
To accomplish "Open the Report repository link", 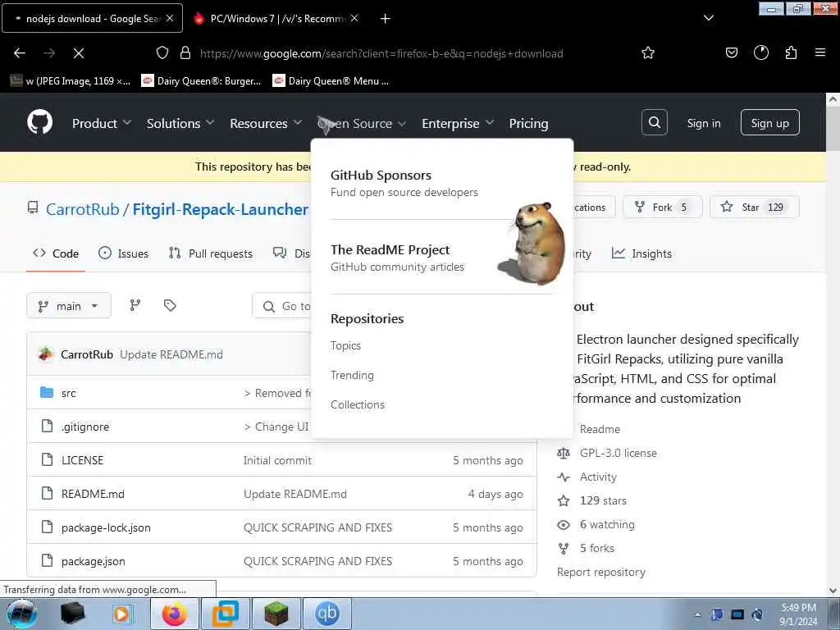I will (x=601, y=572).
